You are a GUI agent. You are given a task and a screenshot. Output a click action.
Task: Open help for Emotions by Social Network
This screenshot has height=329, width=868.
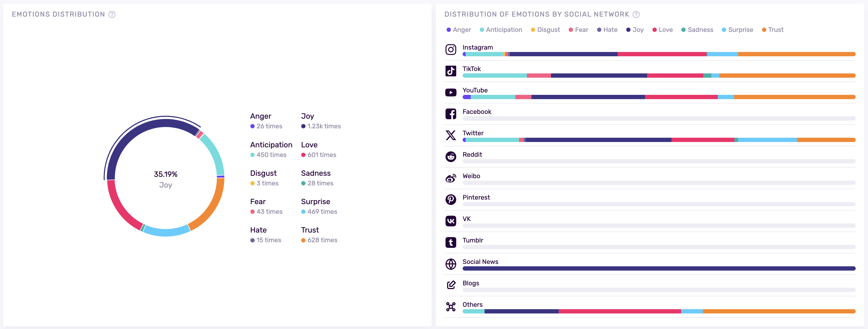click(636, 14)
